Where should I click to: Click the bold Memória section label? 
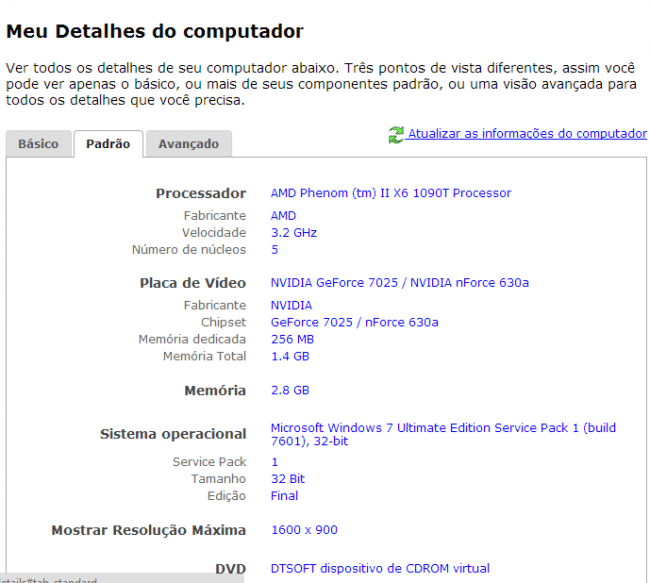(x=215, y=391)
